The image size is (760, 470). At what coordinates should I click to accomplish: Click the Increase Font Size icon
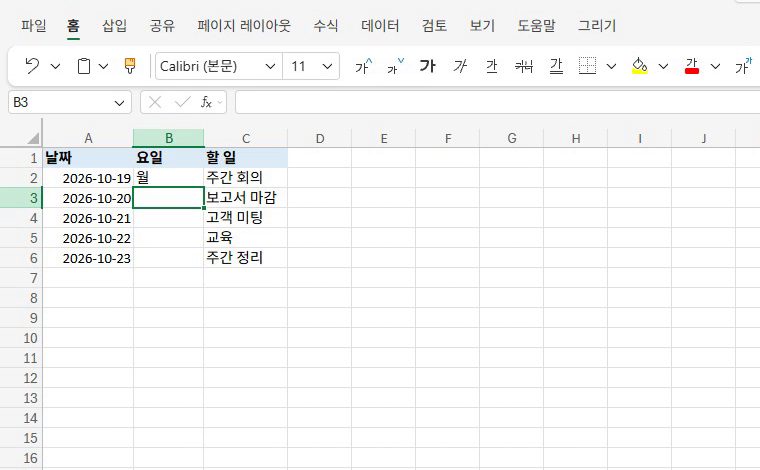pyautogui.click(x=364, y=66)
